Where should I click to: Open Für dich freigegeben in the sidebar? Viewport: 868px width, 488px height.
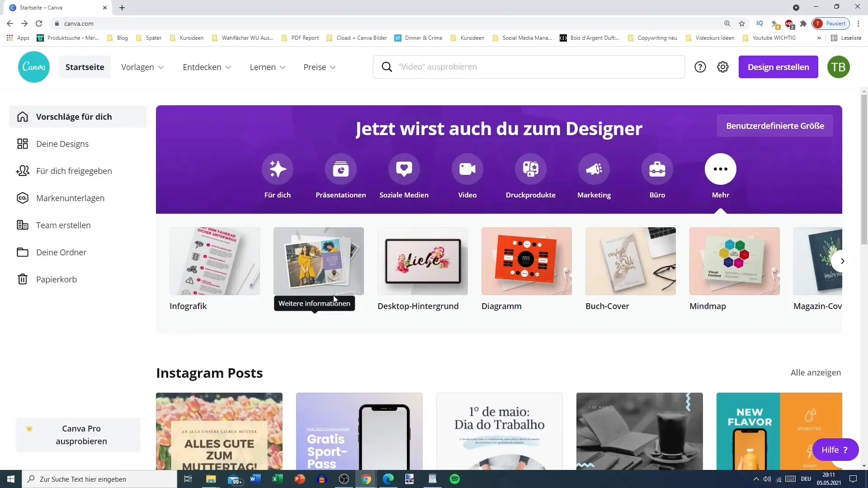78,171
